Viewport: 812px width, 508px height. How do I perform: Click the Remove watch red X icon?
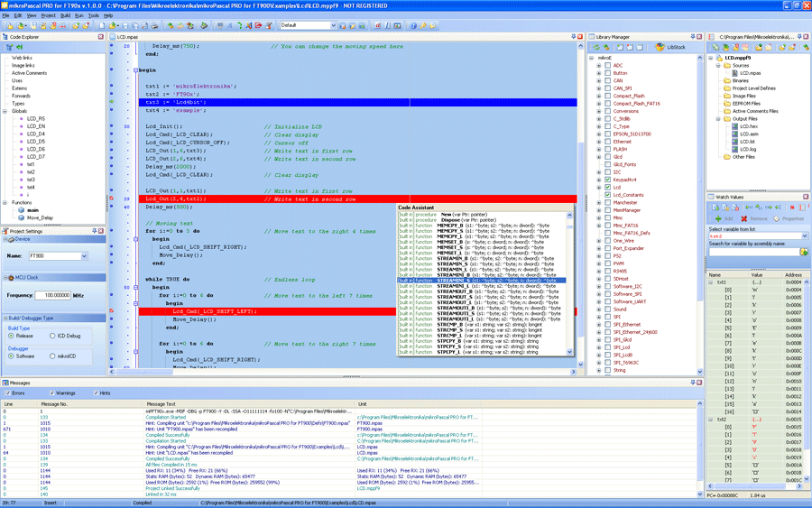click(744, 218)
